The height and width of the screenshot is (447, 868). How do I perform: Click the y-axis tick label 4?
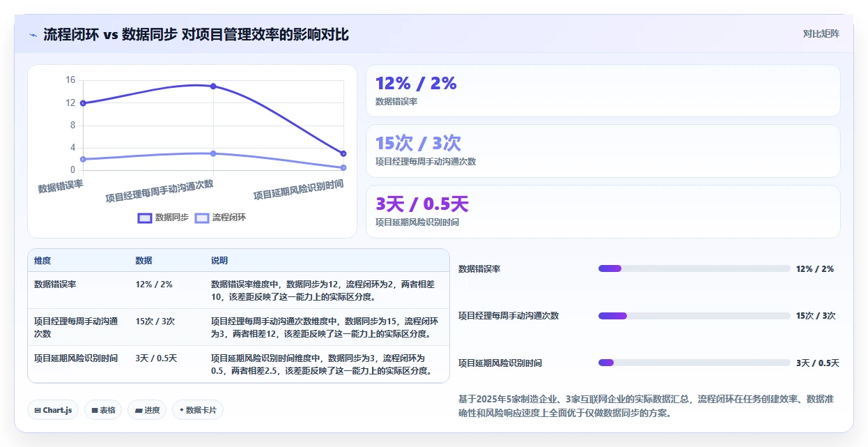point(72,148)
